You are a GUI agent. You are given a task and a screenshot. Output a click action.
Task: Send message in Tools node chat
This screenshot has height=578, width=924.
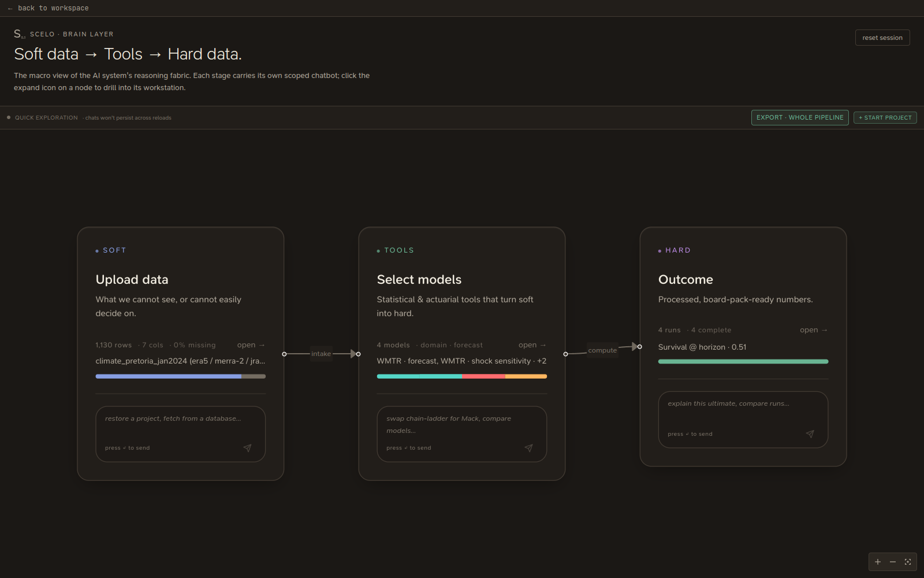pos(528,448)
